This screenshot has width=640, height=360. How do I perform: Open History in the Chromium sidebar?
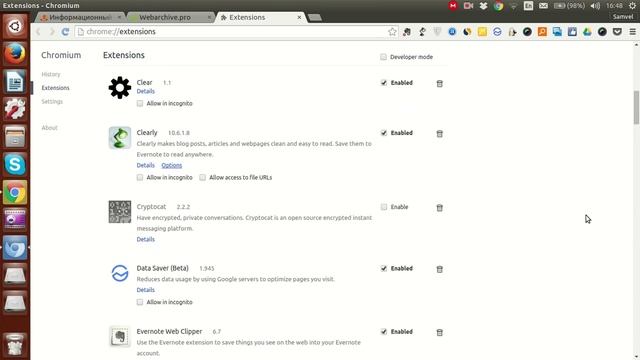51,74
